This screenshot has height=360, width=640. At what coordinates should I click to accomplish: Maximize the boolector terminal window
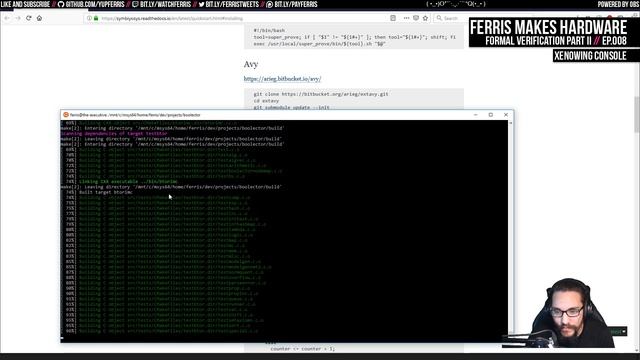tap(491, 115)
